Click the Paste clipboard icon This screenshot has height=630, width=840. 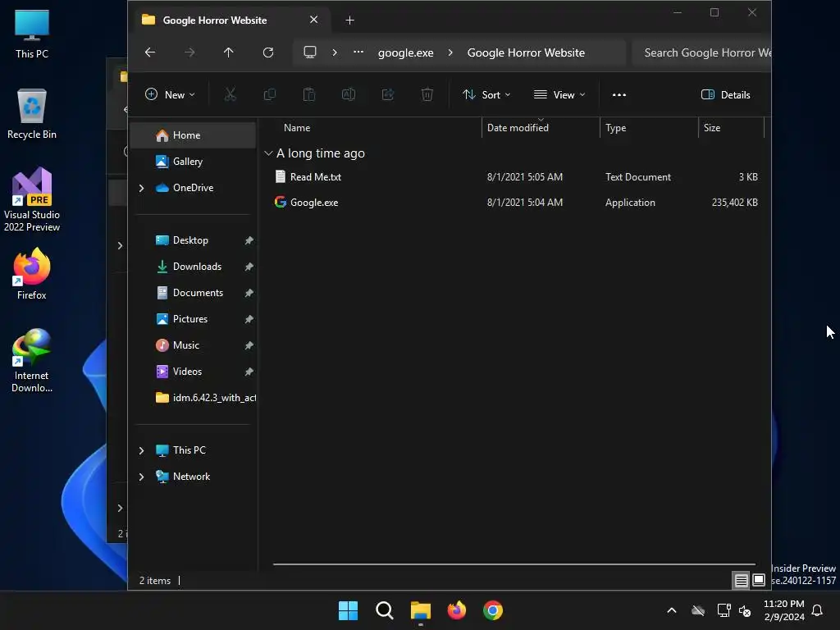click(309, 95)
